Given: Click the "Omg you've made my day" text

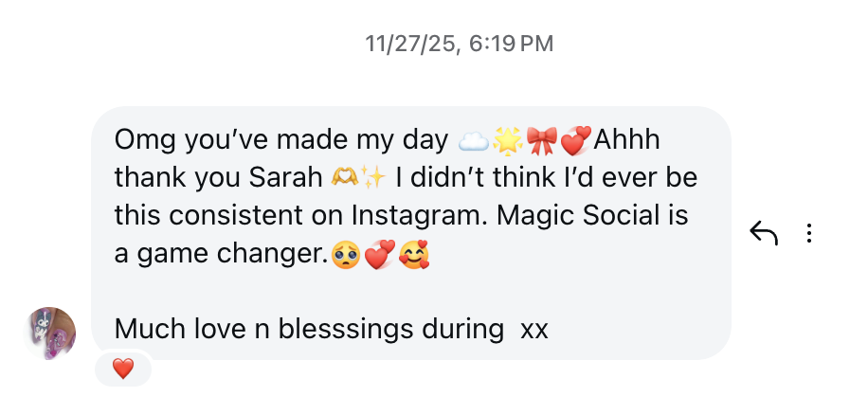Looking at the screenshot, I should [280, 140].
